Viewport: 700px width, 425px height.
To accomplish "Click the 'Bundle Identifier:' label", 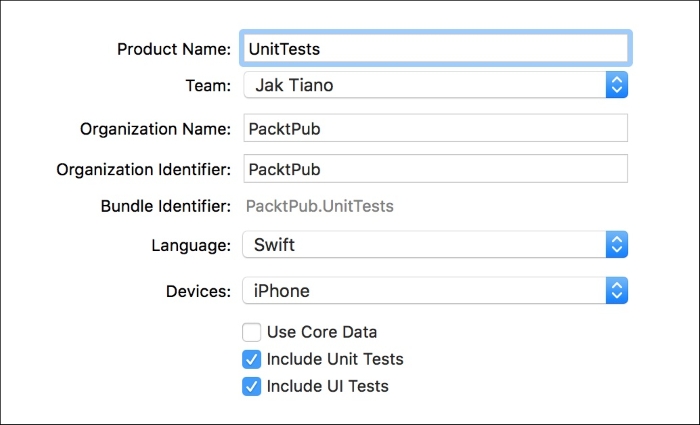I will click(x=166, y=206).
